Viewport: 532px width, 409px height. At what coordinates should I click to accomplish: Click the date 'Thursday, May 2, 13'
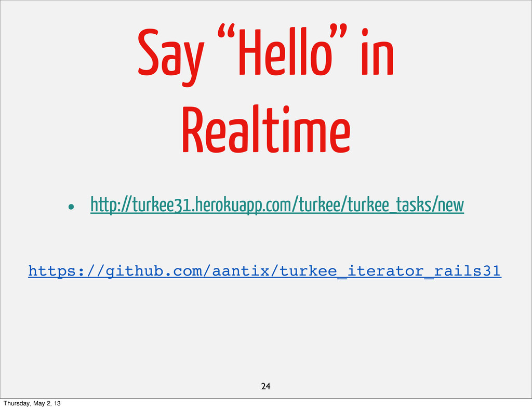[x=32, y=403]
